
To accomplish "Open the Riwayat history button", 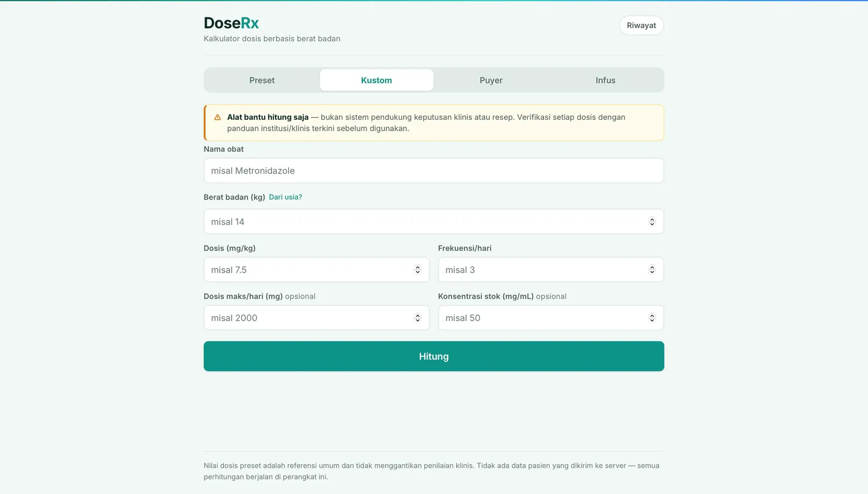I will tap(641, 25).
